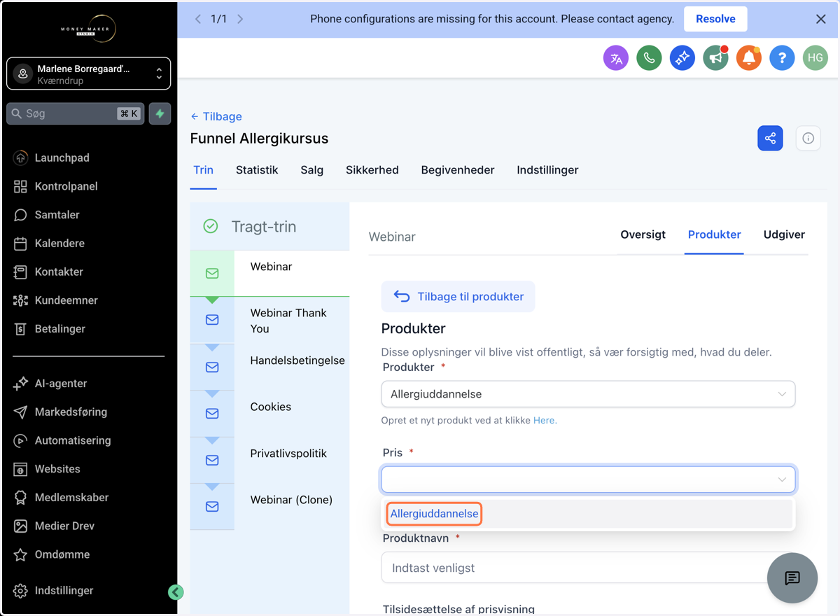Click the funnel info icon
This screenshot has width=840, height=616.
point(808,138)
